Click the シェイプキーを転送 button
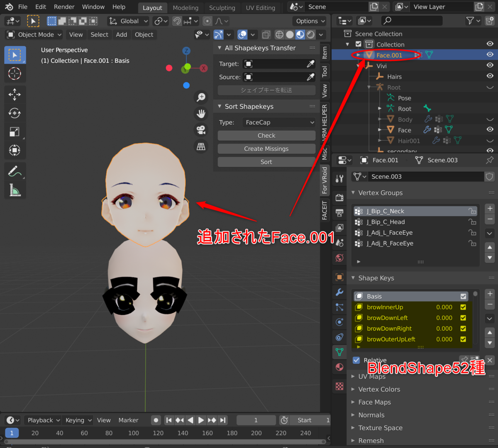Image resolution: width=498 pixels, height=448 pixels. pyautogui.click(x=266, y=90)
